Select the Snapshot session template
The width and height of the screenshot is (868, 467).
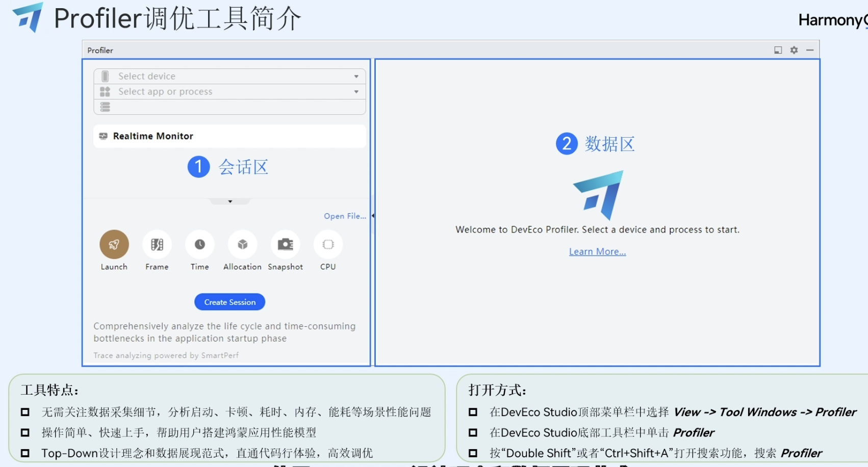tap(285, 245)
